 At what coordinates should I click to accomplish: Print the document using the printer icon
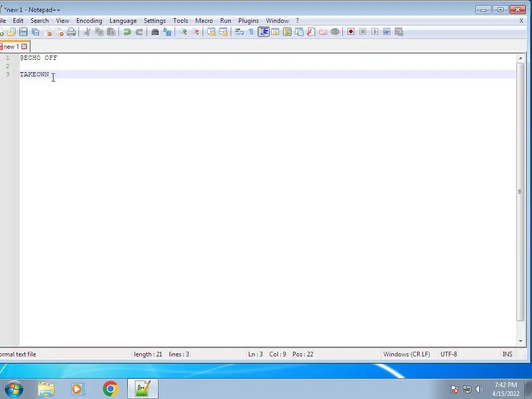[71, 32]
